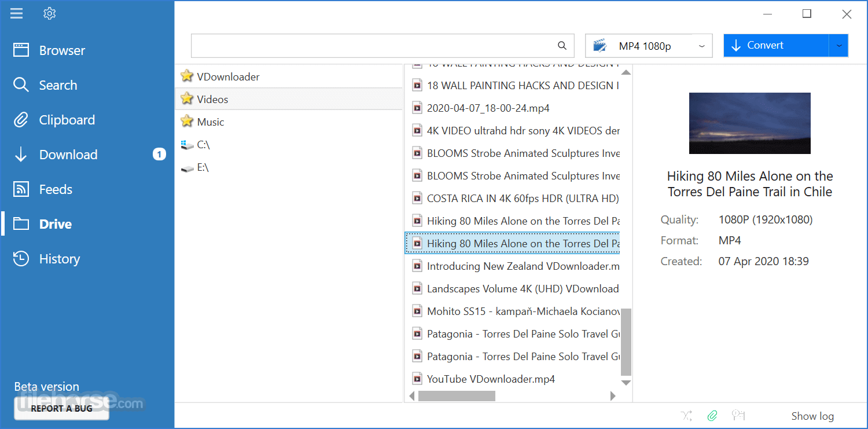The height and width of the screenshot is (429, 868).
Task: Toggle the paperclip clipboard monitor icon
Action: click(712, 415)
